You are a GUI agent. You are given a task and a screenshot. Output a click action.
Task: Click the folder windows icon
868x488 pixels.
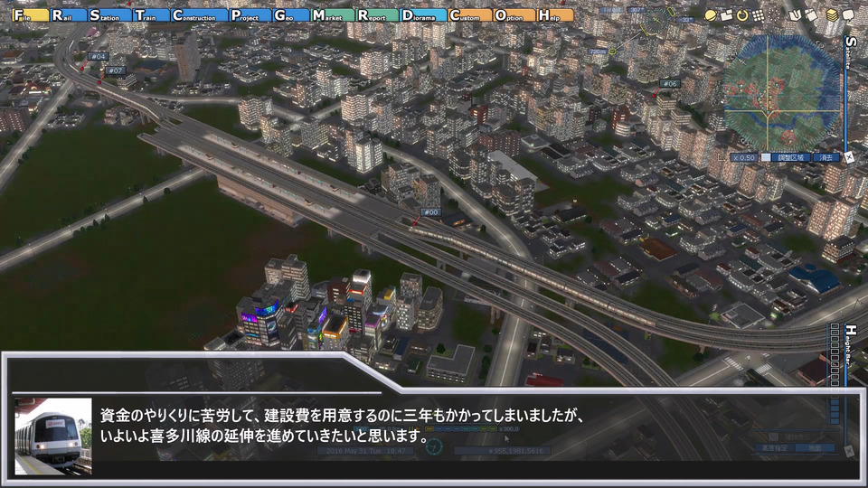click(x=726, y=16)
